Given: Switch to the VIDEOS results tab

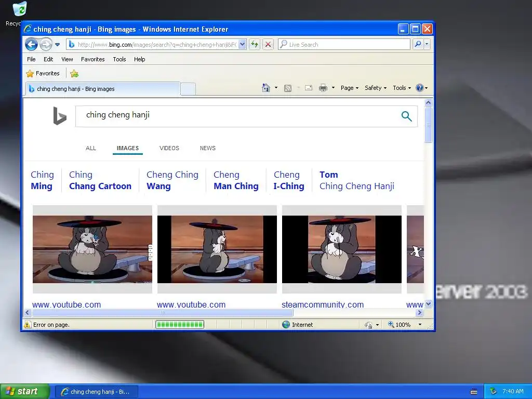Looking at the screenshot, I should click(169, 148).
